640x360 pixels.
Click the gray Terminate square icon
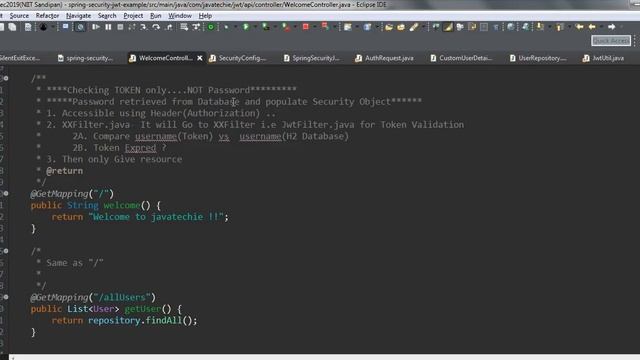[120, 27]
